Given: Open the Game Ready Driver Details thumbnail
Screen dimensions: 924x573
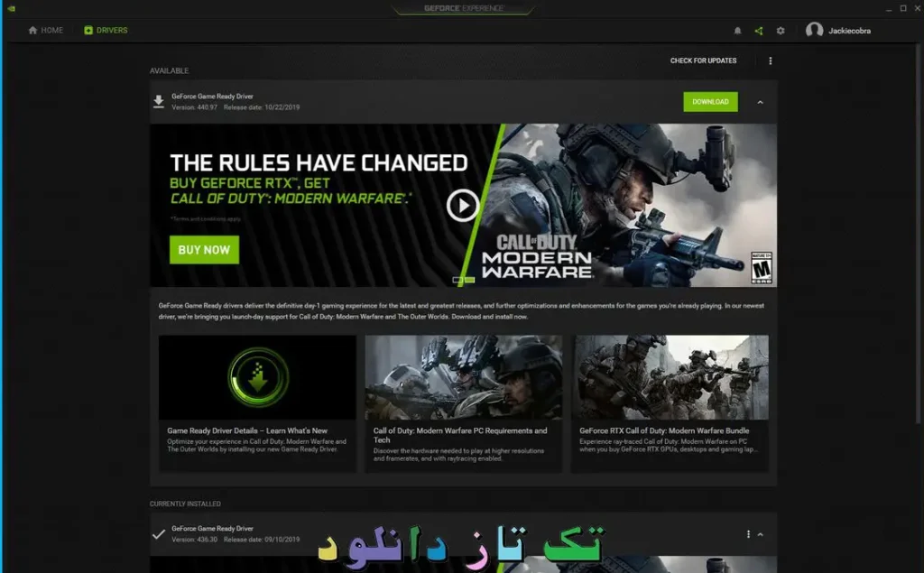Looking at the screenshot, I should (257, 377).
